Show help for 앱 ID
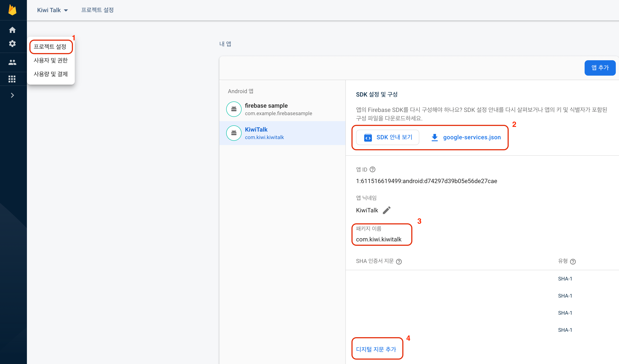The height and width of the screenshot is (364, 619). [x=372, y=169]
